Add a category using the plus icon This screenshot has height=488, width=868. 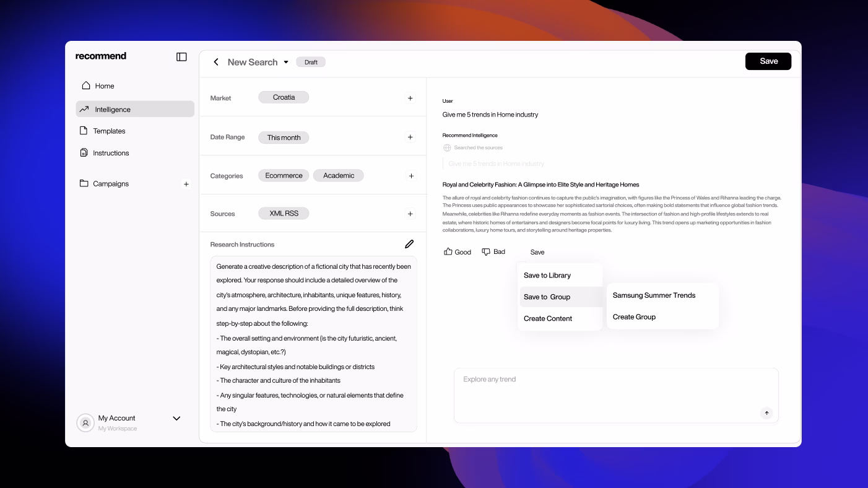pyautogui.click(x=410, y=176)
